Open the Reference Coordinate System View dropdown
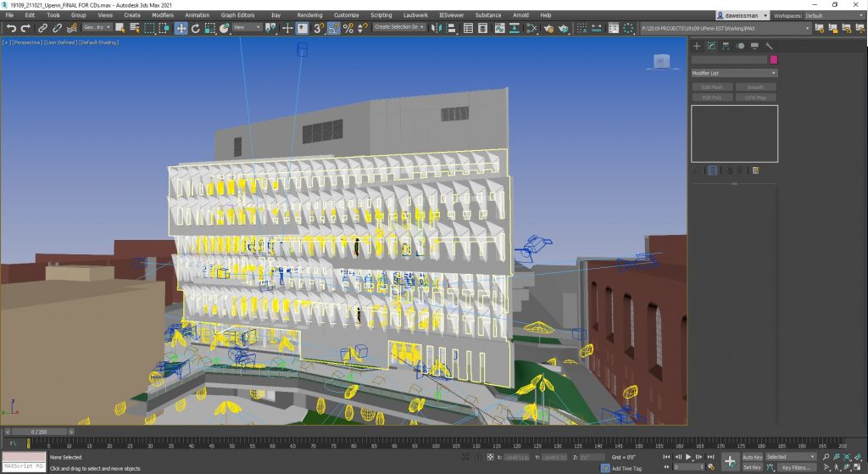The image size is (868, 474). pos(247,28)
